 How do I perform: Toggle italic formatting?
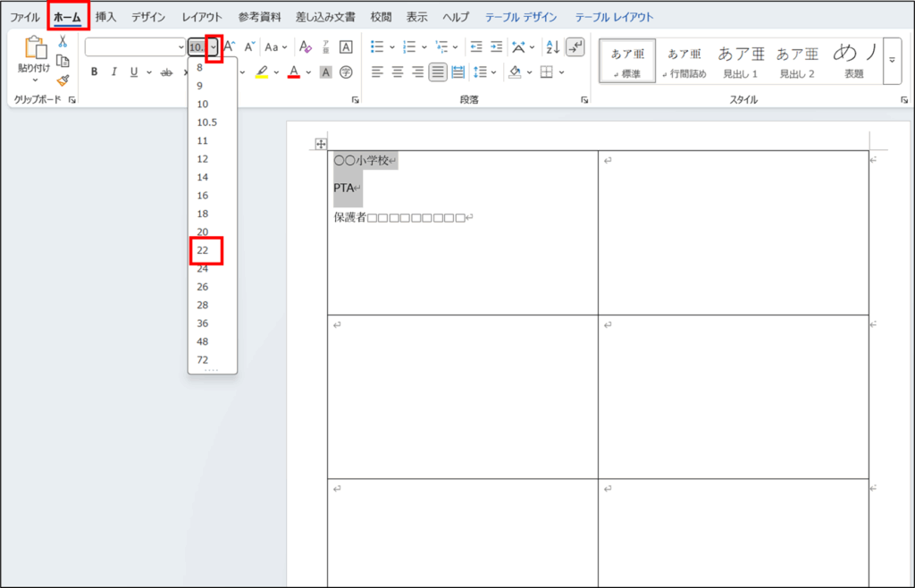point(113,72)
